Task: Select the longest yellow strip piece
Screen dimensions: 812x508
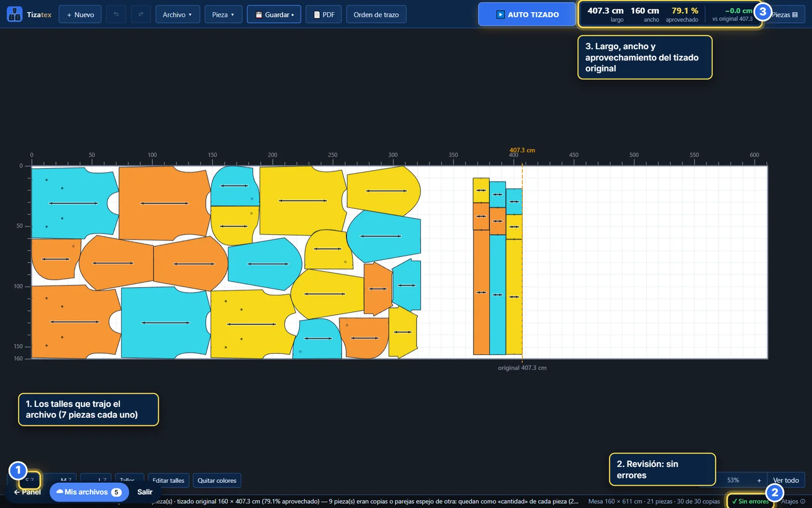Action: 514,297
